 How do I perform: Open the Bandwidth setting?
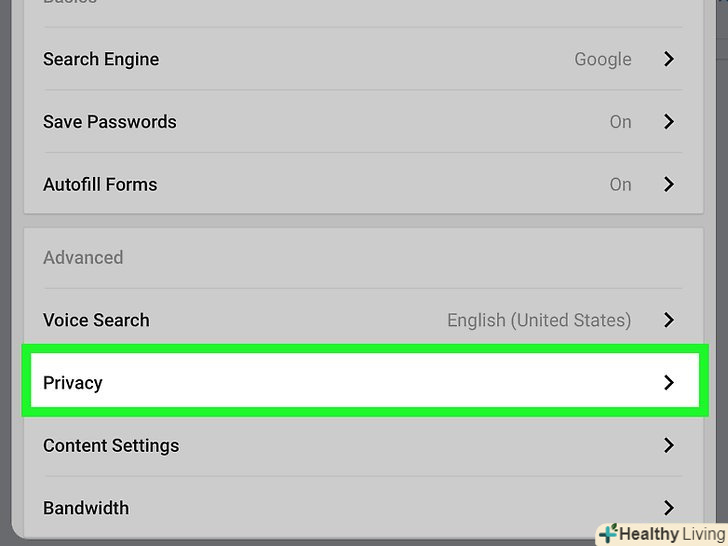86,508
